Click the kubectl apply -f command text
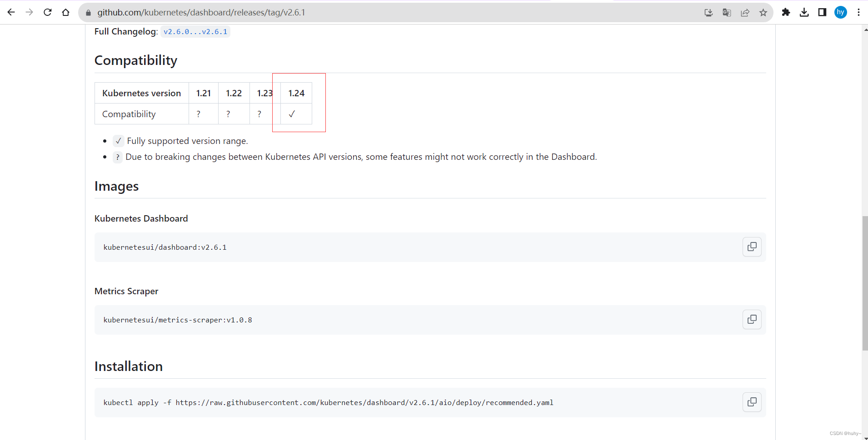 [x=329, y=402]
